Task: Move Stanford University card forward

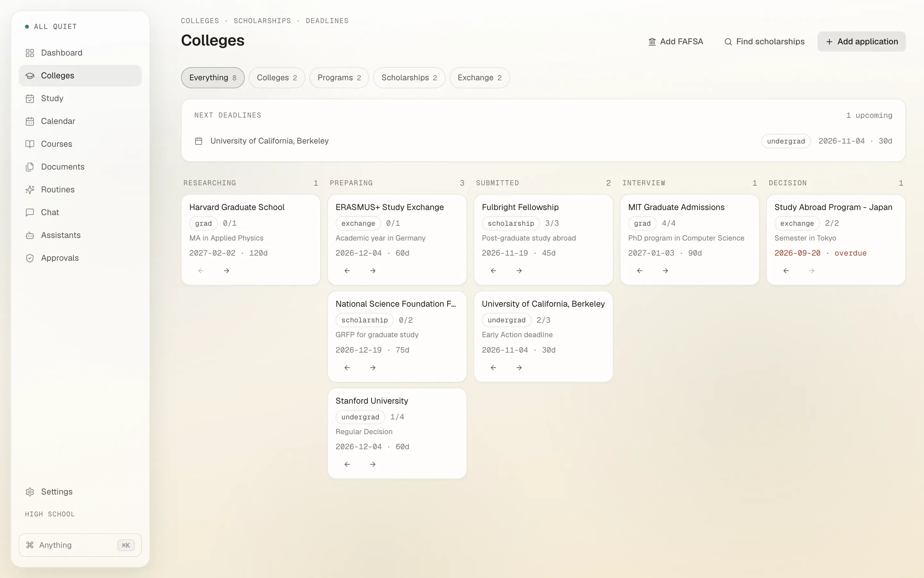Action: pos(373,464)
